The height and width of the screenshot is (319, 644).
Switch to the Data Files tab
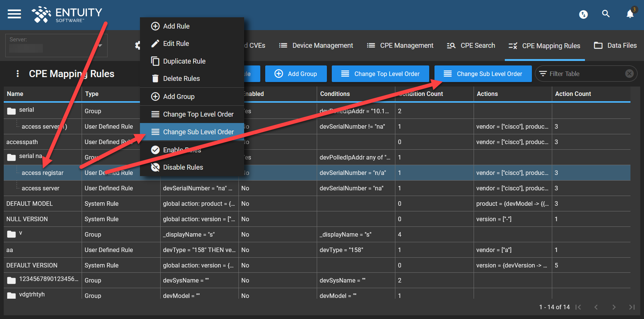click(x=615, y=46)
